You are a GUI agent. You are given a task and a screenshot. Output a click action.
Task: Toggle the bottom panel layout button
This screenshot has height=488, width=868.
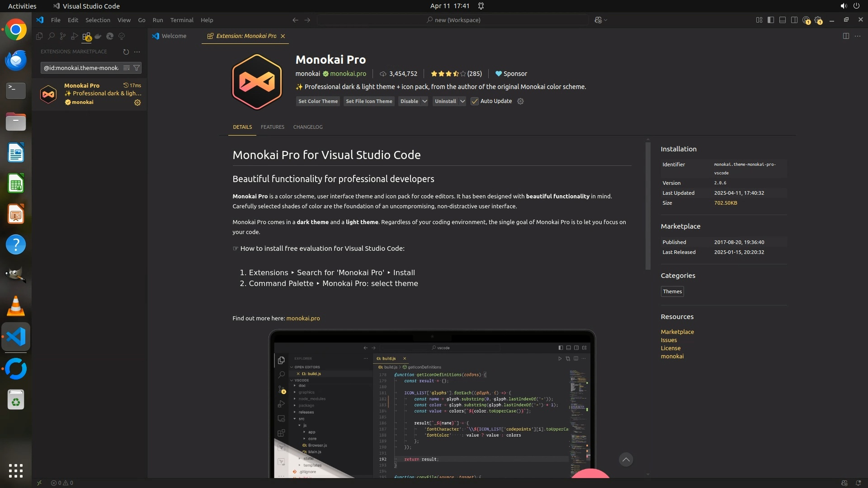pyautogui.click(x=783, y=20)
